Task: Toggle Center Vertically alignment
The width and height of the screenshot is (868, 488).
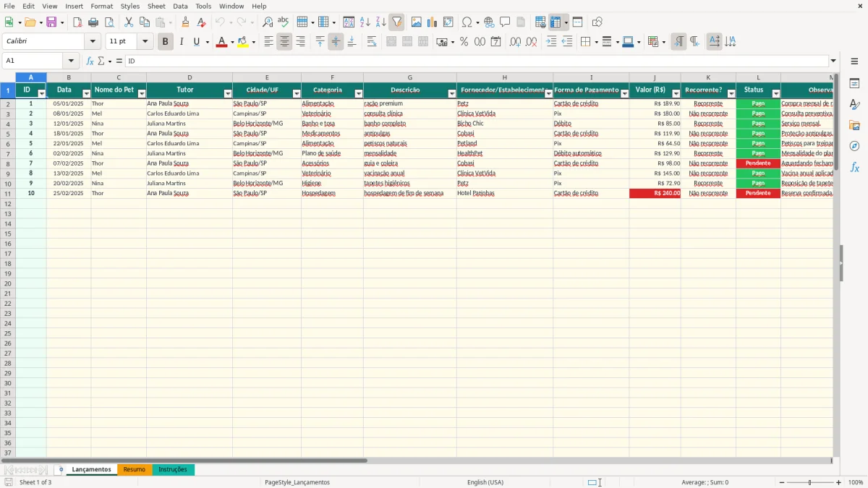Action: click(x=336, y=42)
